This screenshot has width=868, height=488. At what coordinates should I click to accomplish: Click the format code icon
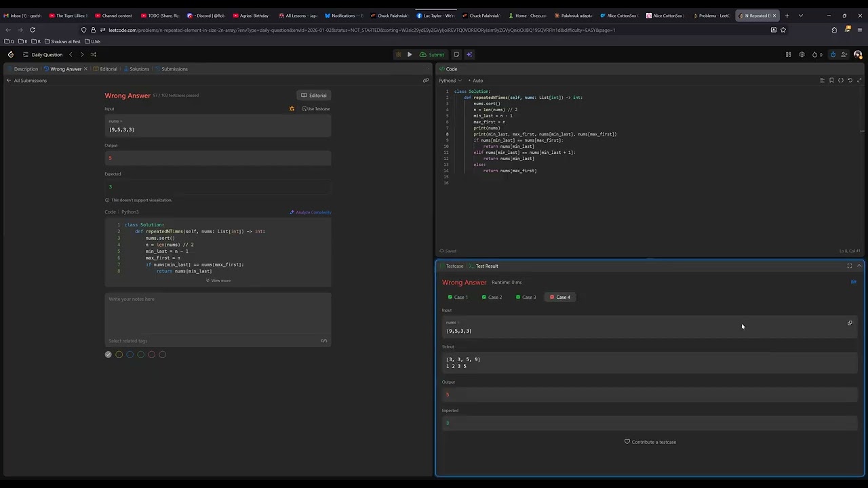(822, 81)
